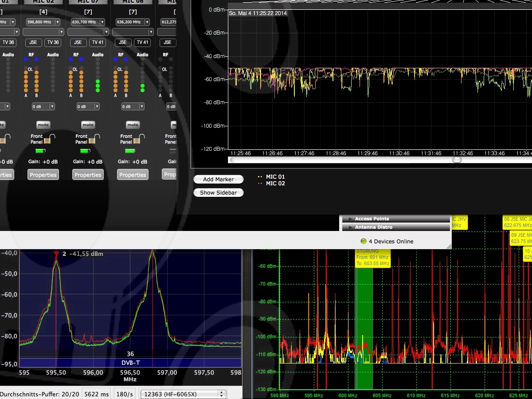Click the '4 Devices Online' status text
Screen dimensions: 532x399
[x=391, y=241]
